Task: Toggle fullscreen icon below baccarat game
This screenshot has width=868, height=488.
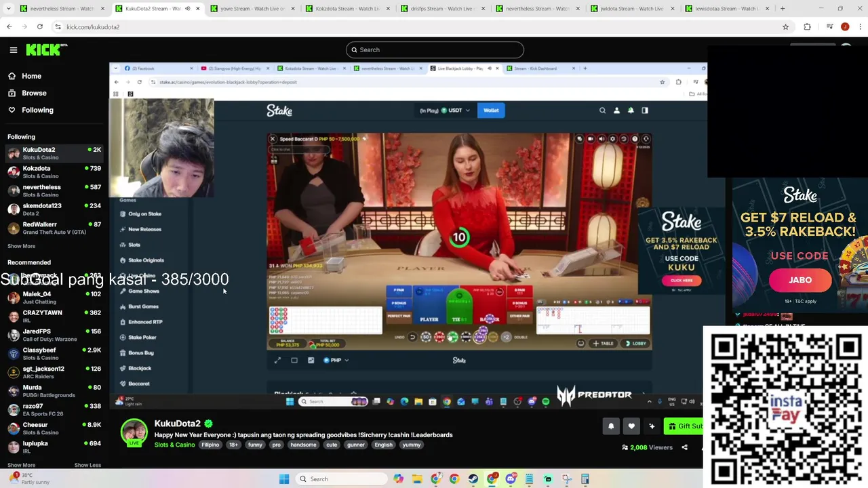Action: (x=277, y=360)
